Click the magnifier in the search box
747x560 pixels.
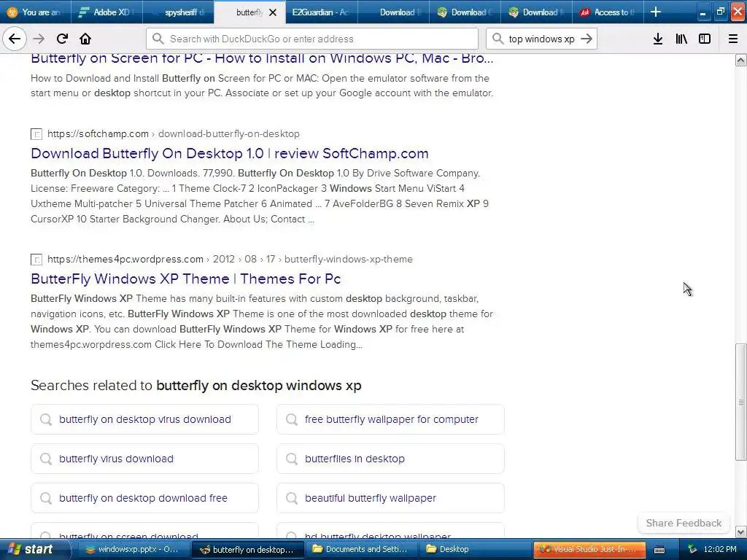coord(498,39)
